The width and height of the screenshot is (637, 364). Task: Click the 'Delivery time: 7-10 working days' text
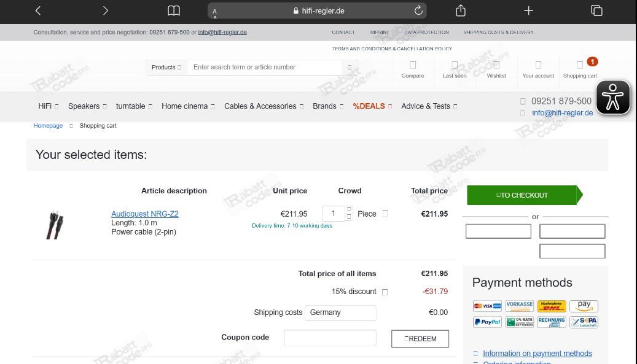tap(292, 226)
